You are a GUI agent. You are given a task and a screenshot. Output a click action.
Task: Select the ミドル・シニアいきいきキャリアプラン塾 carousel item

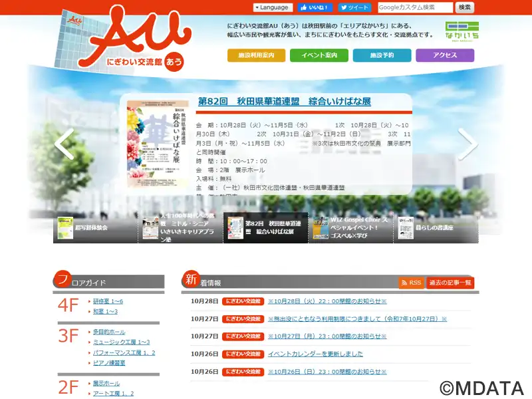tap(180, 227)
